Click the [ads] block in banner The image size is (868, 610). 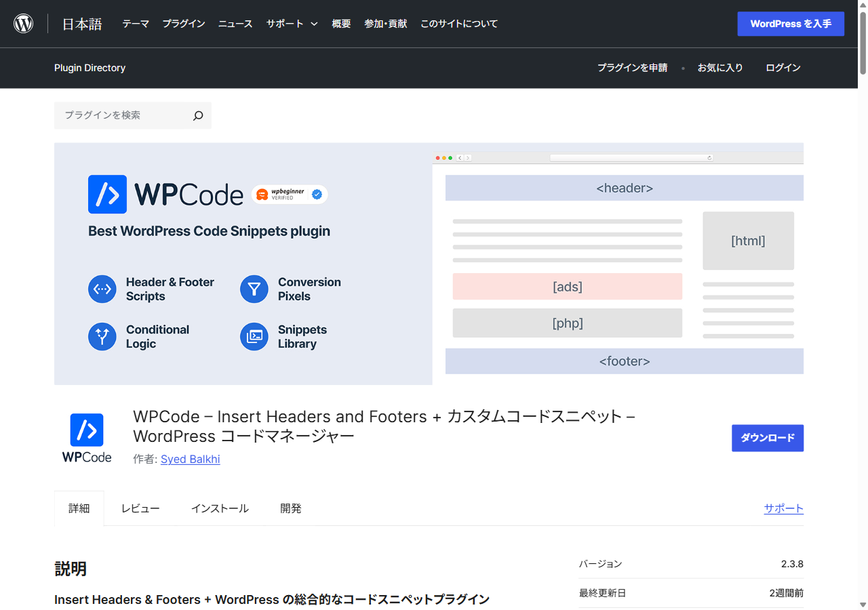pyautogui.click(x=568, y=287)
